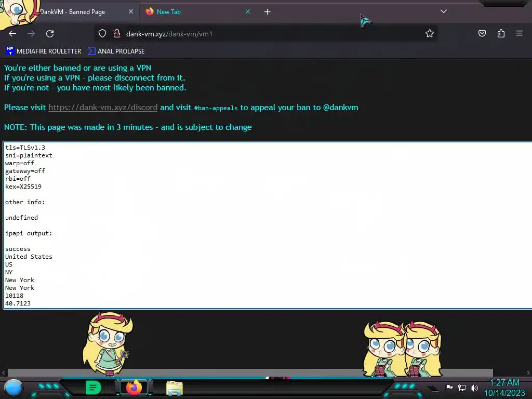Viewport: 532px width, 399px height.
Task: Click inside the debug info text area
Action: point(268,225)
